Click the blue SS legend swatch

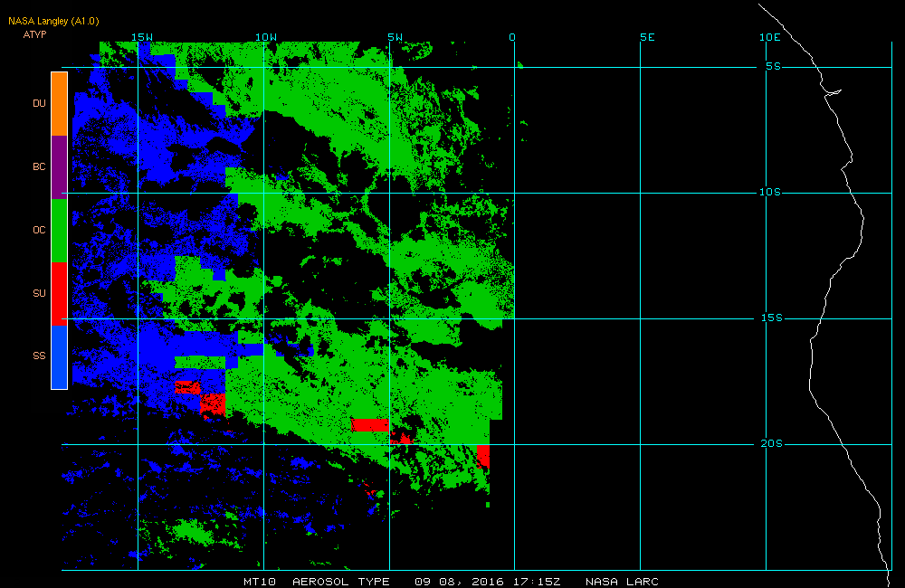click(x=60, y=357)
